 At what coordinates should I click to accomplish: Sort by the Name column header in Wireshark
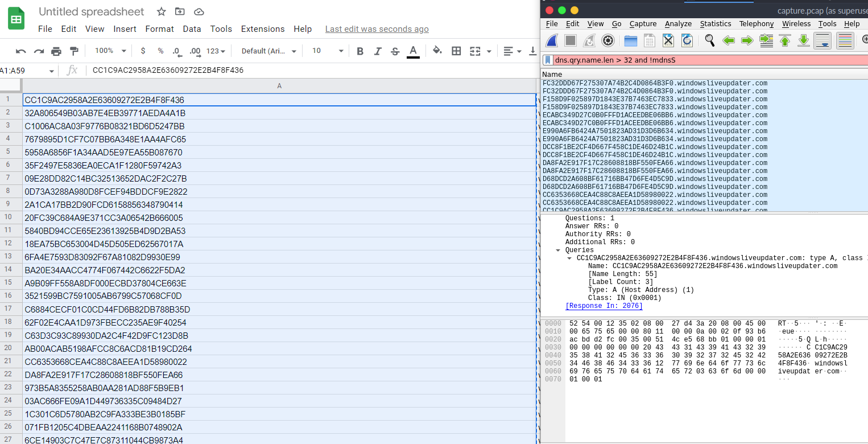pos(704,75)
